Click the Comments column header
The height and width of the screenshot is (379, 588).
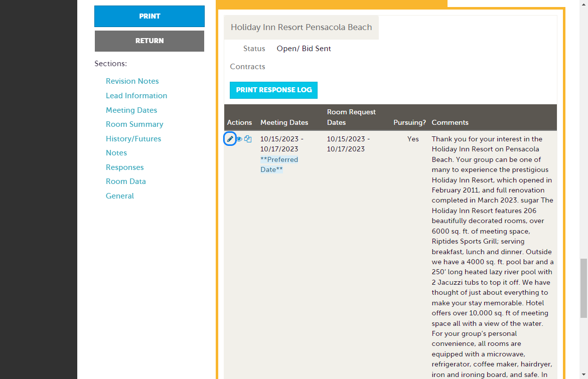pos(450,123)
